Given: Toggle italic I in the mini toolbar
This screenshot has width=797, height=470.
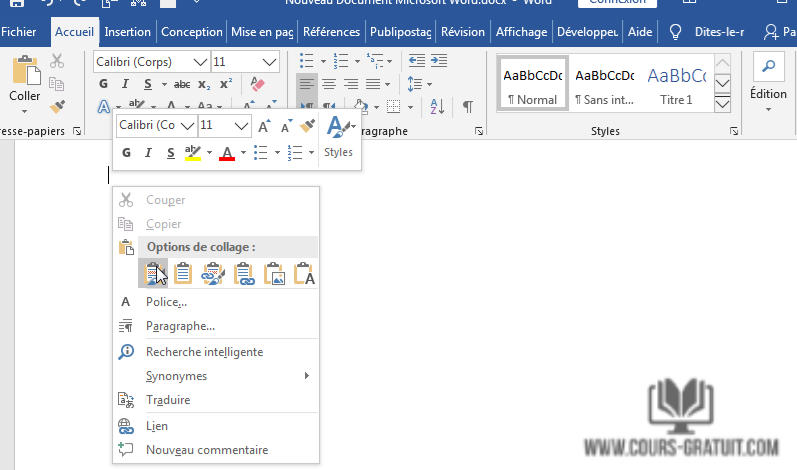Looking at the screenshot, I should point(148,153).
